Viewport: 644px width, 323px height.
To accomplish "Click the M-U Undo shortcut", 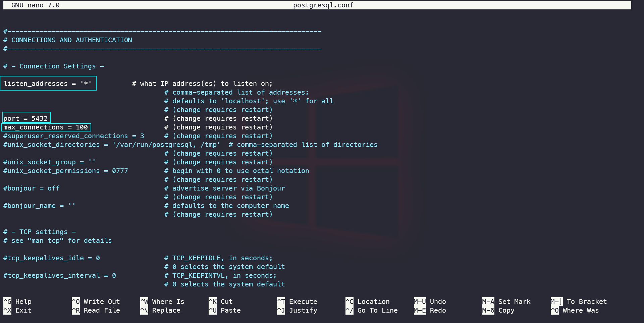I will pyautogui.click(x=430, y=302).
